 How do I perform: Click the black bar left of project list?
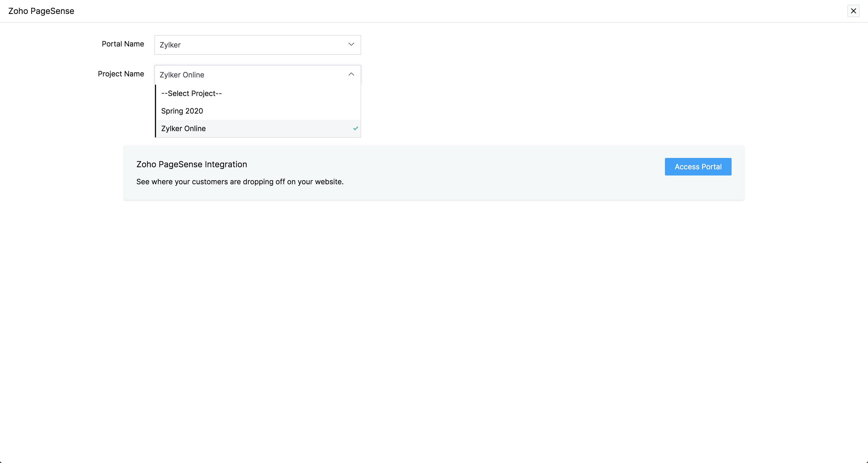coord(155,111)
